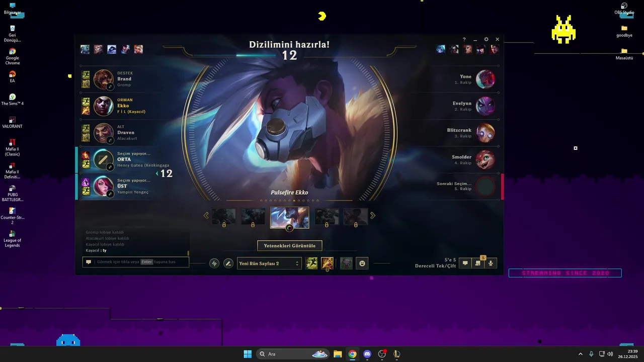
Task: Open the emote smiley picker
Action: pos(362,263)
